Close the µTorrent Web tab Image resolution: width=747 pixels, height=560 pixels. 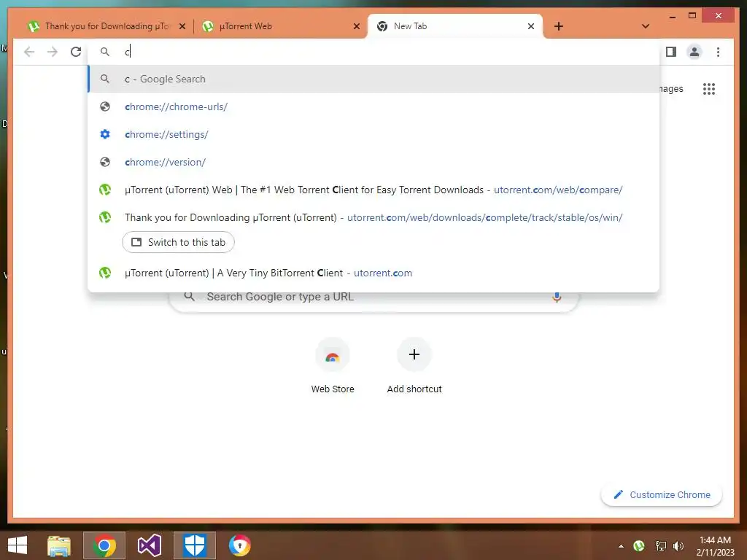[356, 27]
